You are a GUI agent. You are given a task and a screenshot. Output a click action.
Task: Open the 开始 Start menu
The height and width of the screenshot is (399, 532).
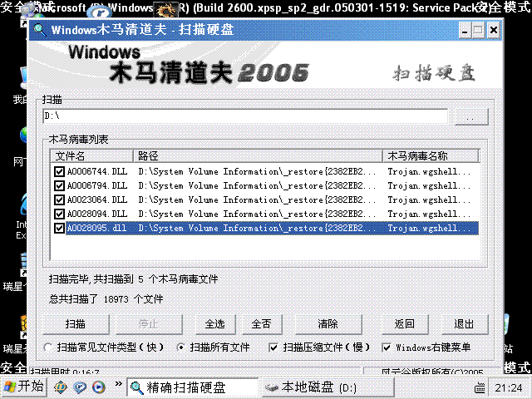24,387
